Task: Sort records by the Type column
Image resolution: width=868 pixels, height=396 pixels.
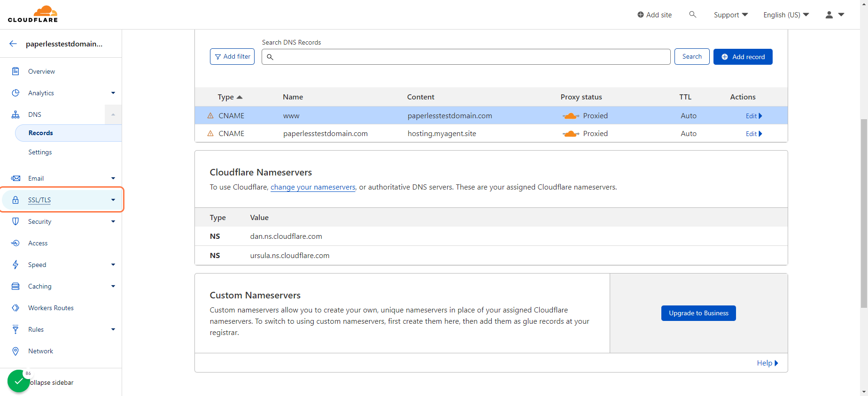Action: pos(230,97)
